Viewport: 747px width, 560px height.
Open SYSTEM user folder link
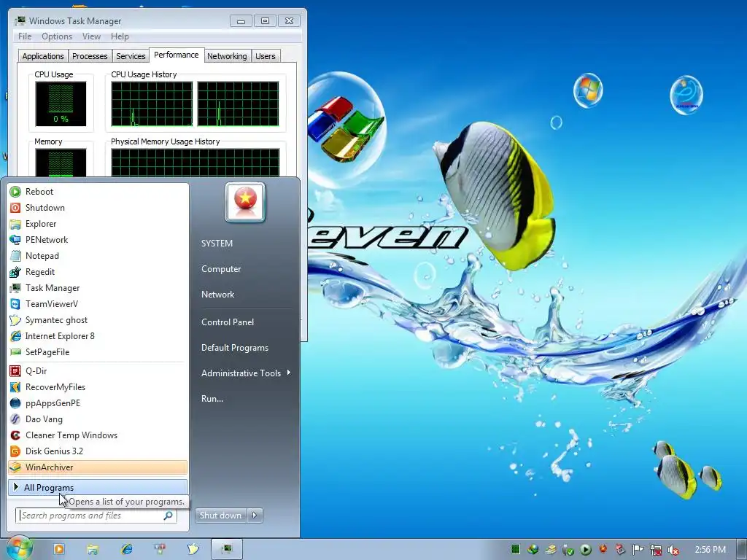click(x=217, y=244)
